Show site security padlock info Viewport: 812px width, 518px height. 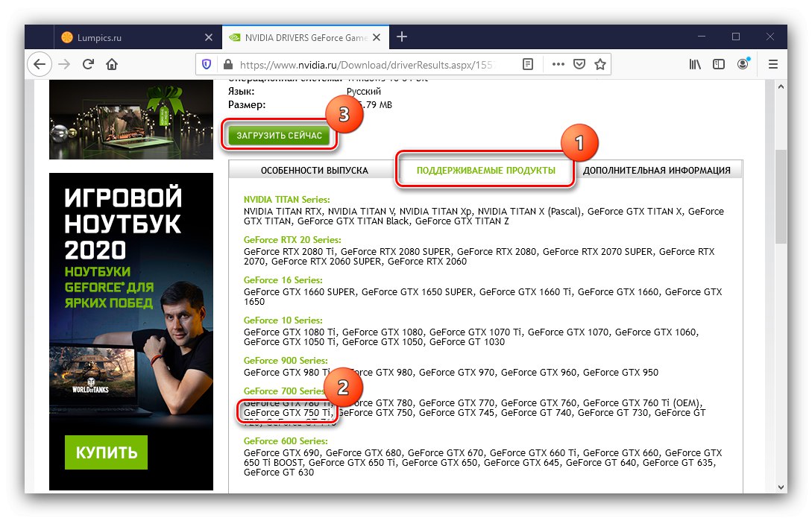[228, 64]
